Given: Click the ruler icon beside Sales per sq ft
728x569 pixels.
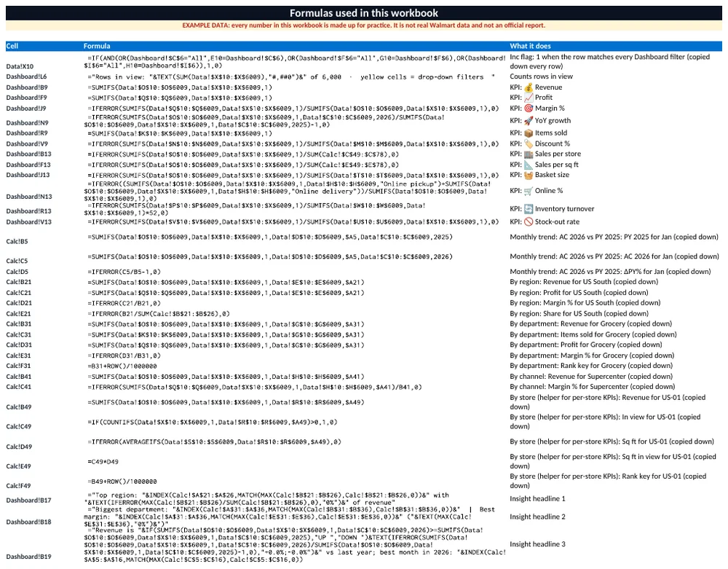Looking at the screenshot, I should (x=529, y=165).
